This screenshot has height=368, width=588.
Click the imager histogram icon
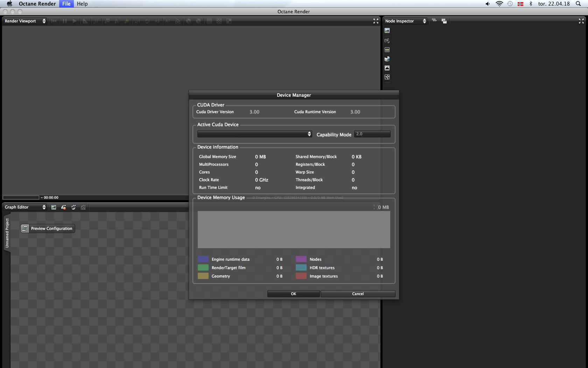(387, 68)
